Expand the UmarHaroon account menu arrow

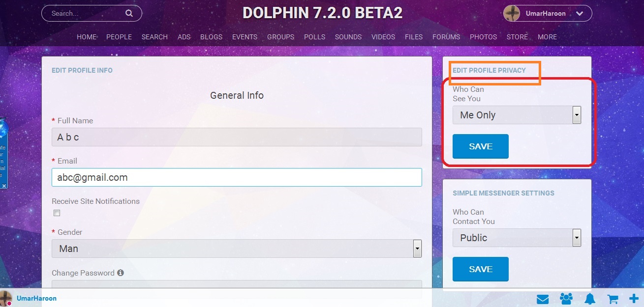point(580,14)
